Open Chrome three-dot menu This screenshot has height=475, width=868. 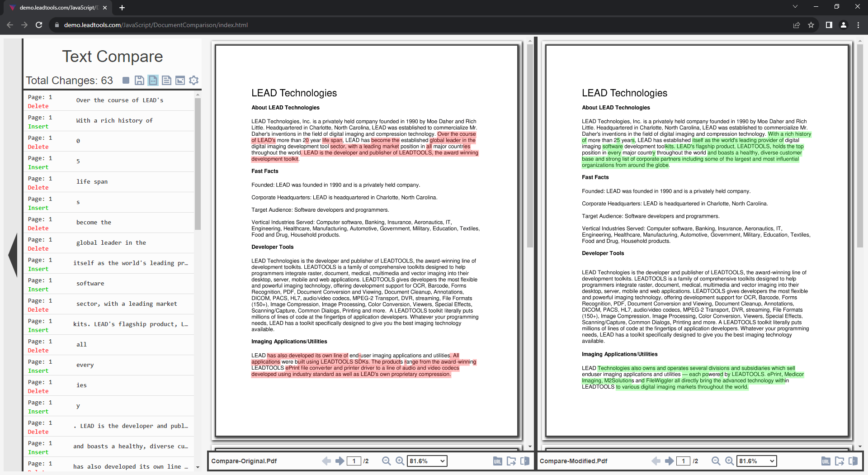tap(858, 25)
